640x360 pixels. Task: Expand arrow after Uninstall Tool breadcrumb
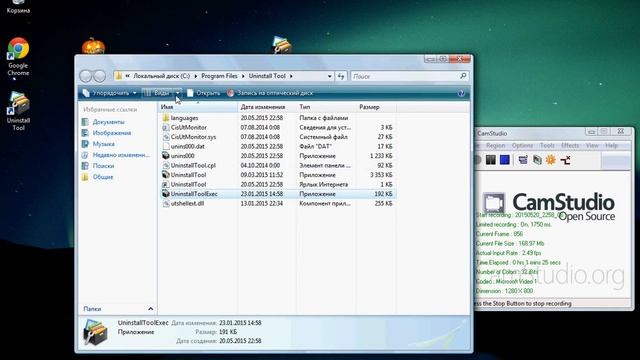coord(291,76)
